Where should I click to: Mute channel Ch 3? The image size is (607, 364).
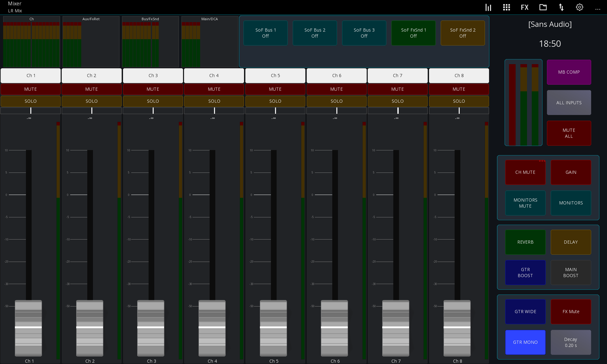pos(153,89)
